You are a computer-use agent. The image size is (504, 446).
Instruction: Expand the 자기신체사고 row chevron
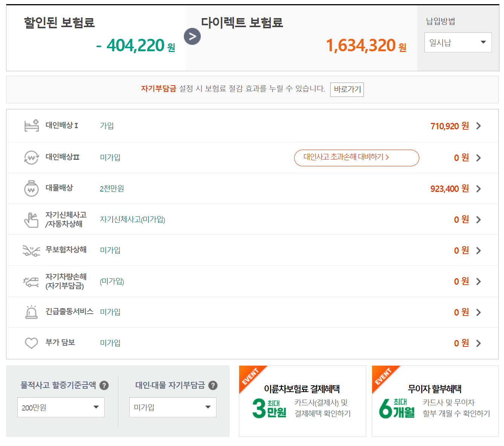479,219
